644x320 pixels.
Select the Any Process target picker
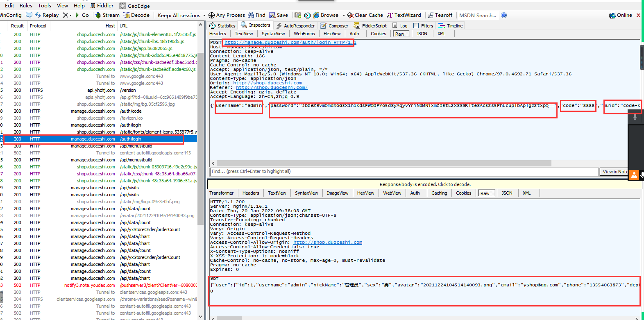click(x=227, y=15)
